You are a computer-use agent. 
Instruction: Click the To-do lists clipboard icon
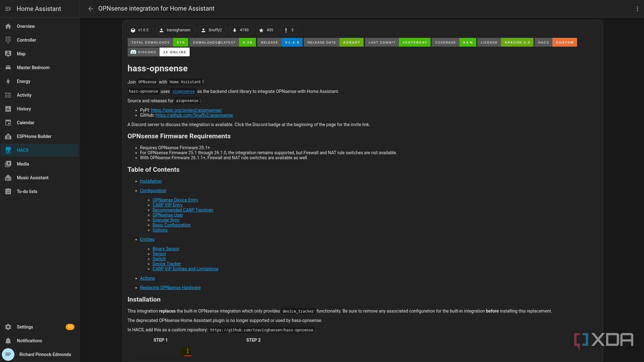(8, 191)
